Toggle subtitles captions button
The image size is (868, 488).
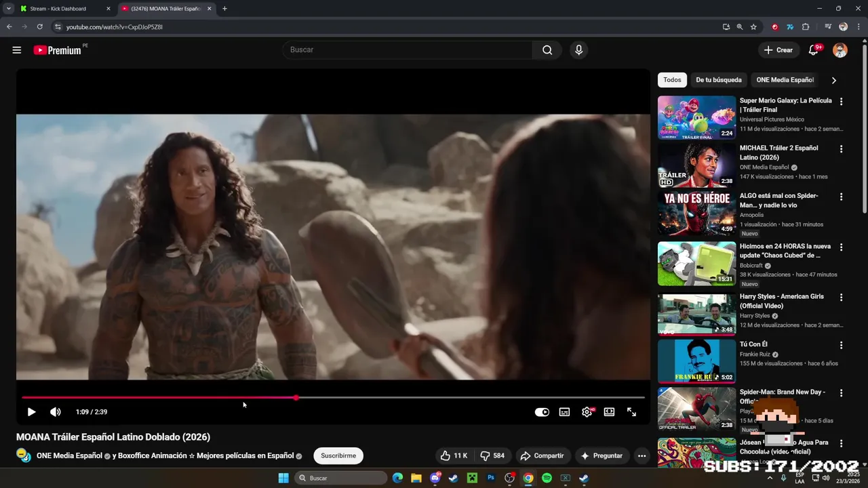pos(564,412)
